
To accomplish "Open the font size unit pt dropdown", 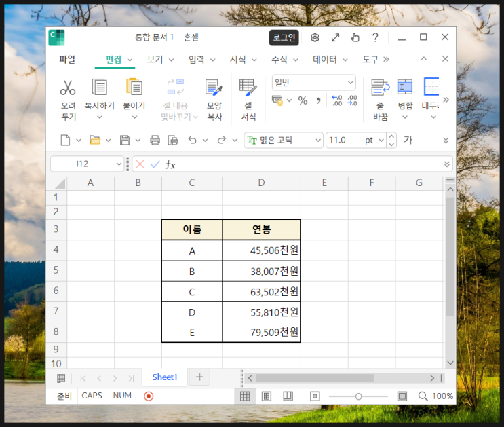I will [x=381, y=141].
